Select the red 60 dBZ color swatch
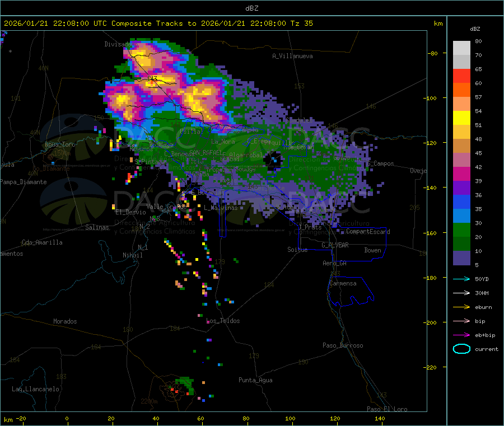This screenshot has width=504, height=426. point(461,76)
